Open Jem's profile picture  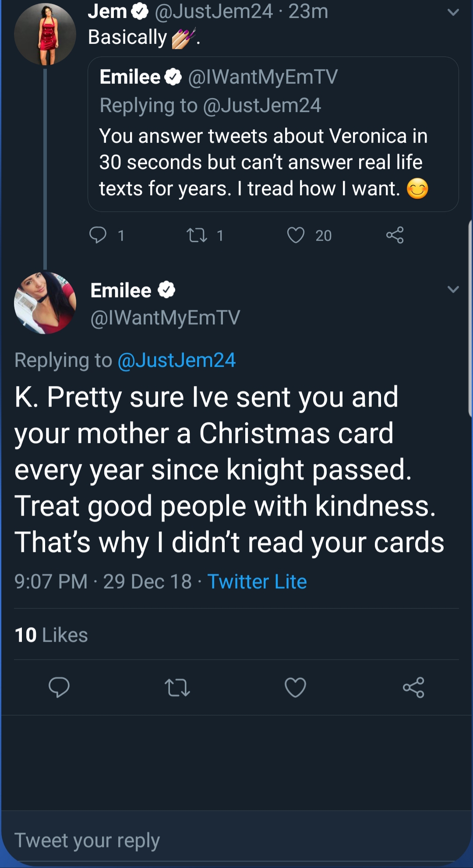coord(45,34)
